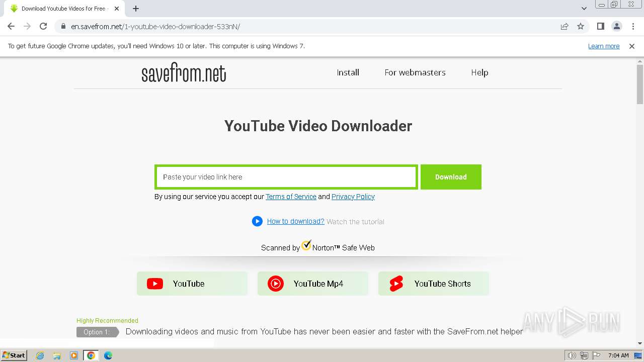Image resolution: width=644 pixels, height=362 pixels.
Task: Select the YouTube Mp4 tile
Action: click(x=313, y=284)
